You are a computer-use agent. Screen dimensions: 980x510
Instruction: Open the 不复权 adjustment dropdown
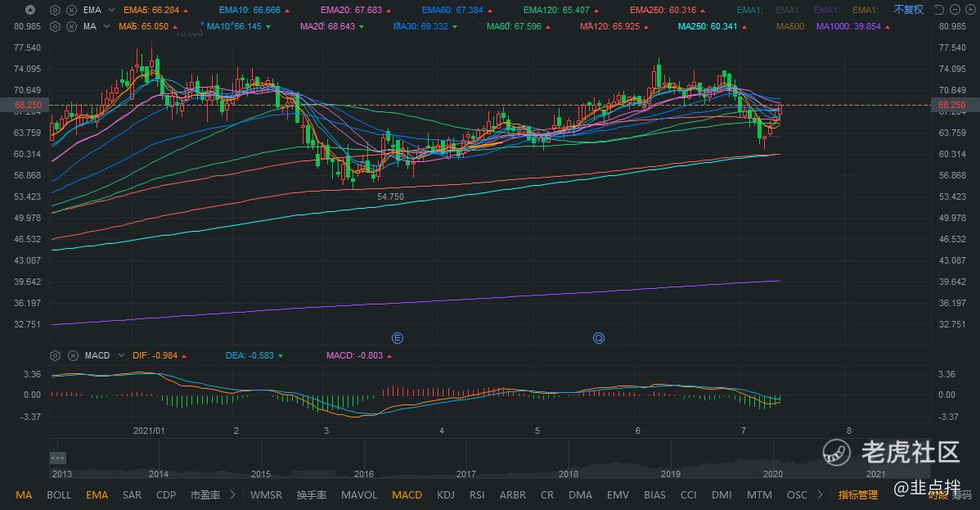[x=908, y=10]
